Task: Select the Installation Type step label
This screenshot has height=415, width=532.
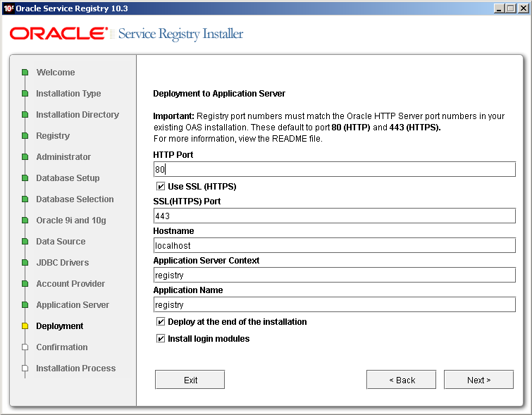Action: click(68, 93)
